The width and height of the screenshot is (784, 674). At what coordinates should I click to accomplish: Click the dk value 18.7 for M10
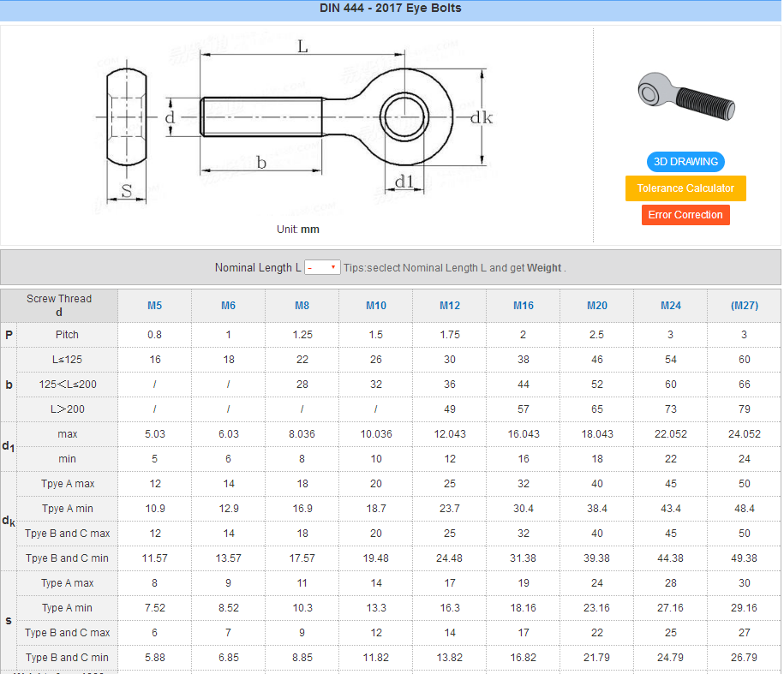pyautogui.click(x=376, y=509)
